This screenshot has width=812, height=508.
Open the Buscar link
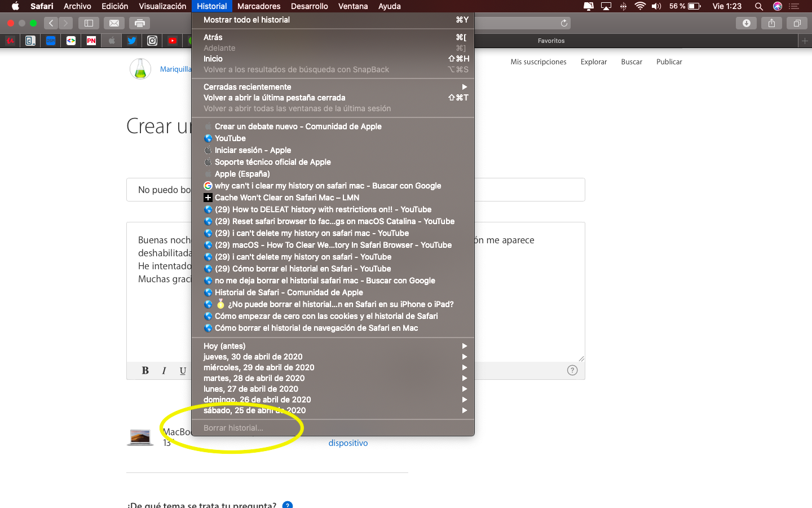[x=632, y=62]
